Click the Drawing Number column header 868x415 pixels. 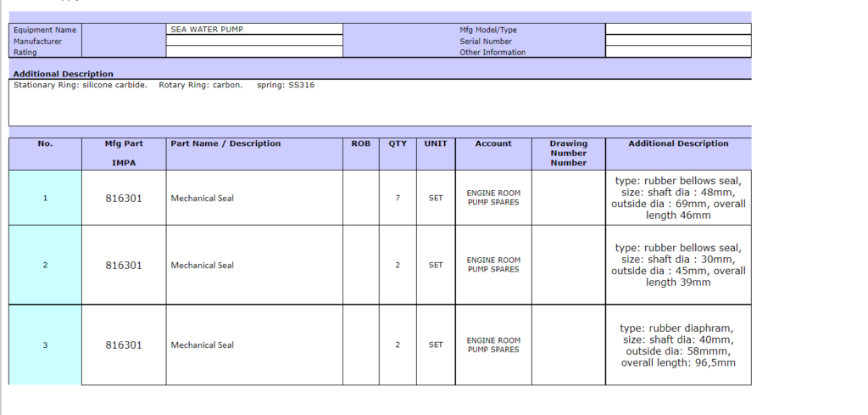pyautogui.click(x=568, y=153)
